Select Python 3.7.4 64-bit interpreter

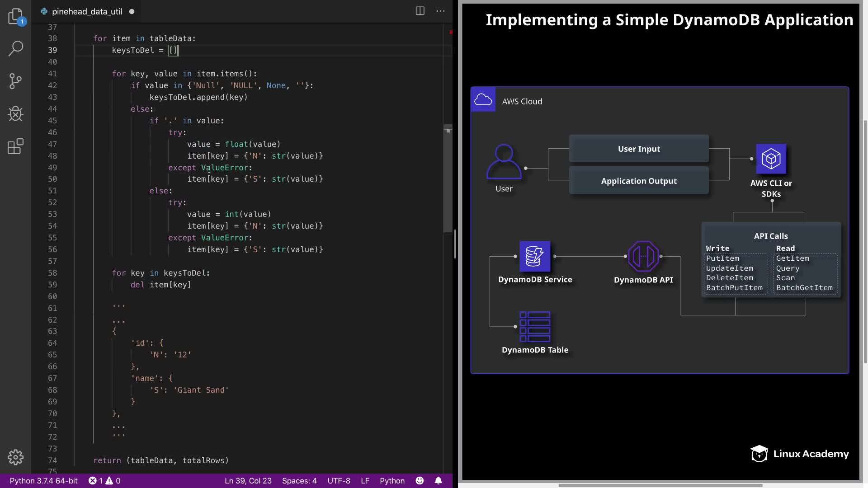(x=43, y=480)
